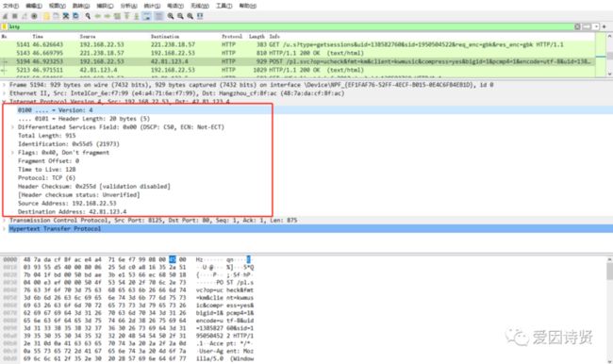Select packet 5141 GET request row
The height and width of the screenshot is (364, 613).
[x=297, y=44]
